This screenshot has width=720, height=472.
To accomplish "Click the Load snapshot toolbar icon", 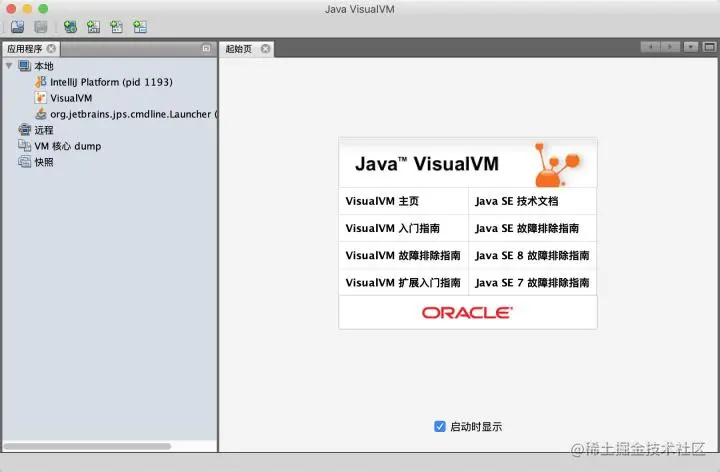I will [17, 27].
